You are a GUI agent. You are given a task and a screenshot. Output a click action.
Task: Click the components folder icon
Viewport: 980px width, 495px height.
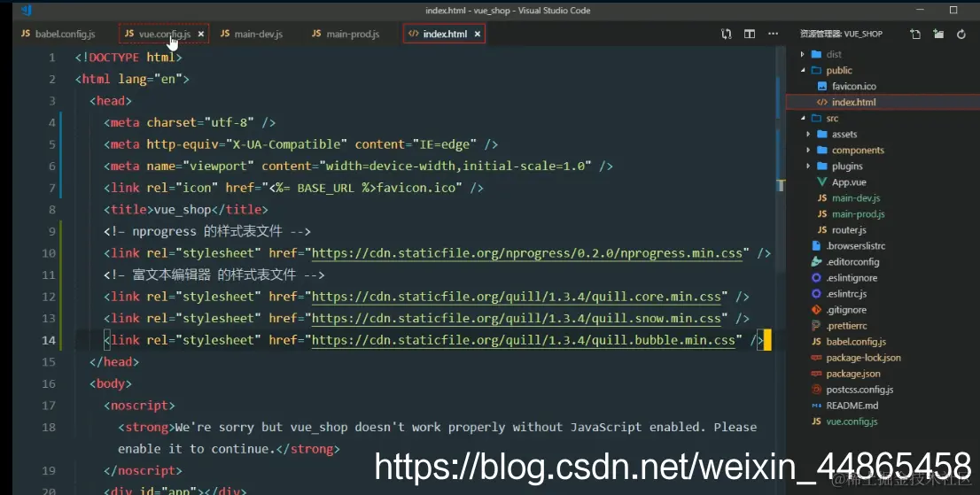pyautogui.click(x=822, y=150)
